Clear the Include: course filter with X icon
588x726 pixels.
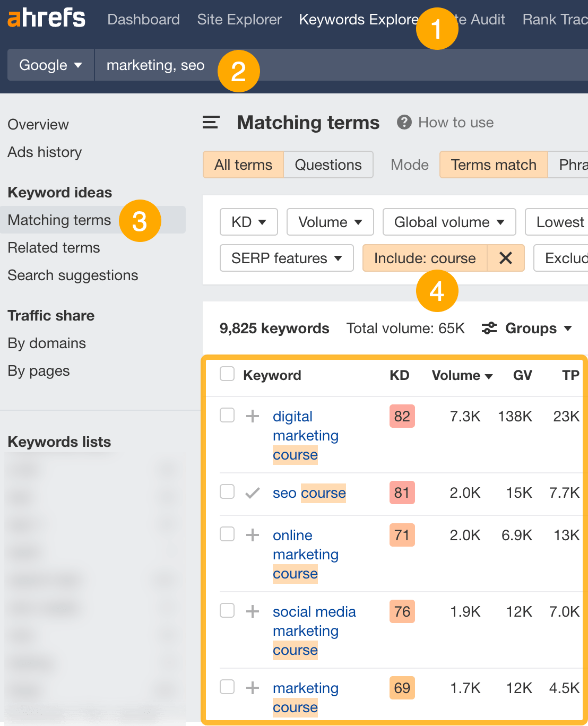coord(506,258)
